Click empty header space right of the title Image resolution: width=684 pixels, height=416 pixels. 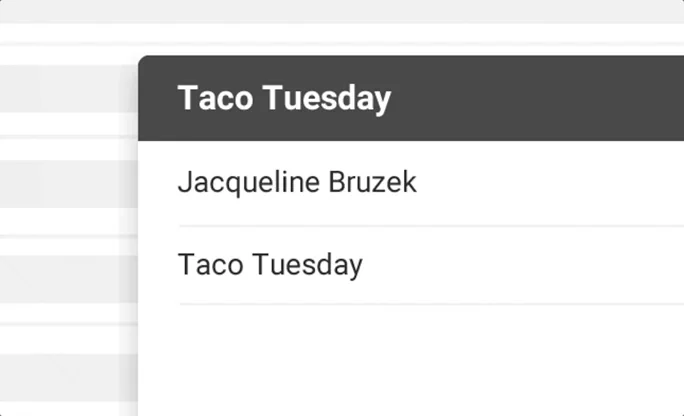click(x=540, y=99)
